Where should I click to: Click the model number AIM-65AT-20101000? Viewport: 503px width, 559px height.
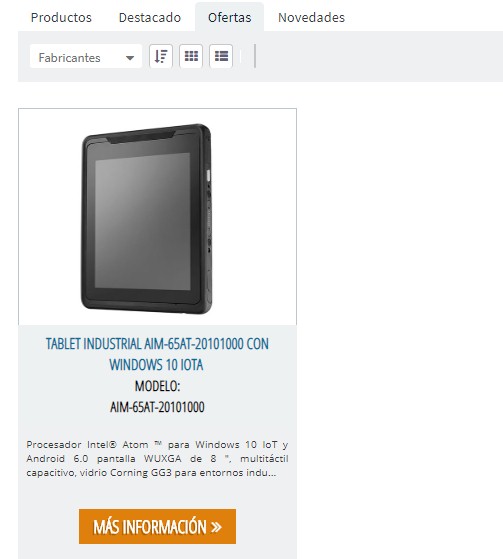(x=157, y=407)
